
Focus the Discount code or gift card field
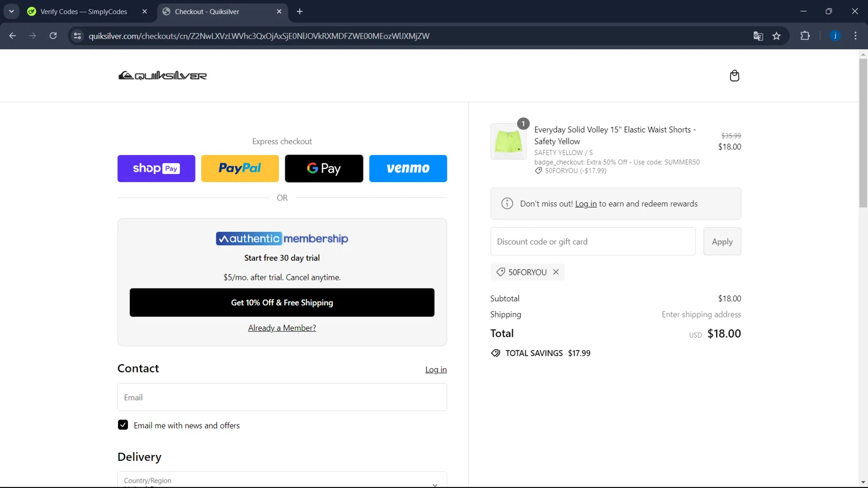593,242
